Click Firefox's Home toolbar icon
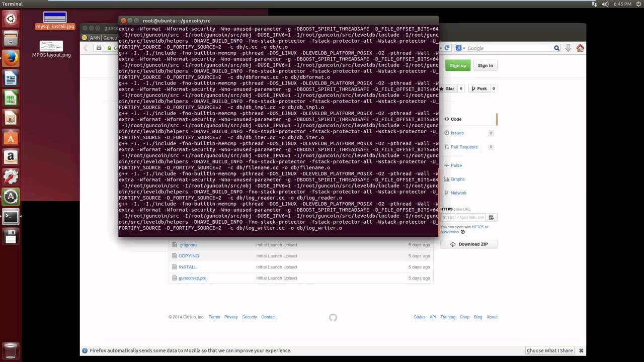 pos(580,48)
